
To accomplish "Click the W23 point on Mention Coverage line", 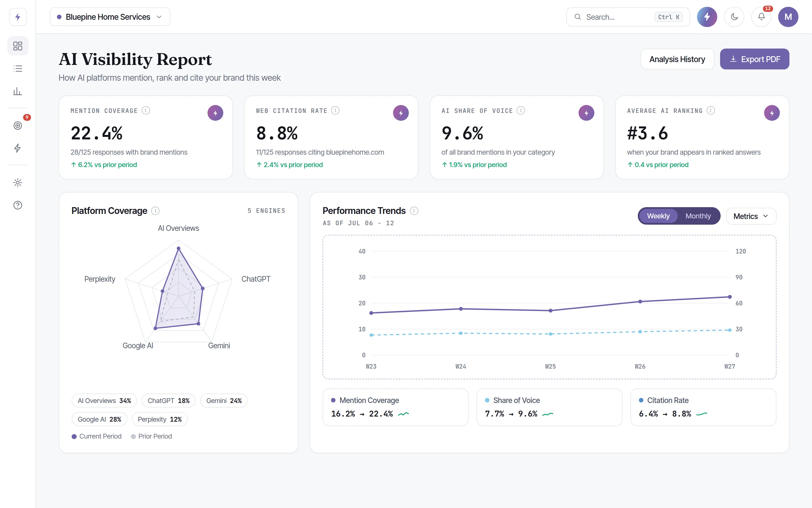I will tap(371, 313).
